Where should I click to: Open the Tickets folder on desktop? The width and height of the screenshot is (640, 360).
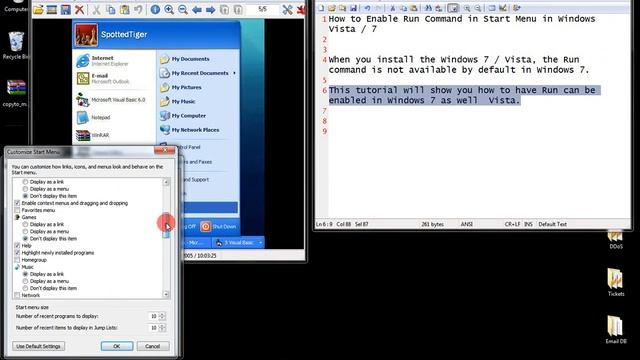click(x=616, y=282)
